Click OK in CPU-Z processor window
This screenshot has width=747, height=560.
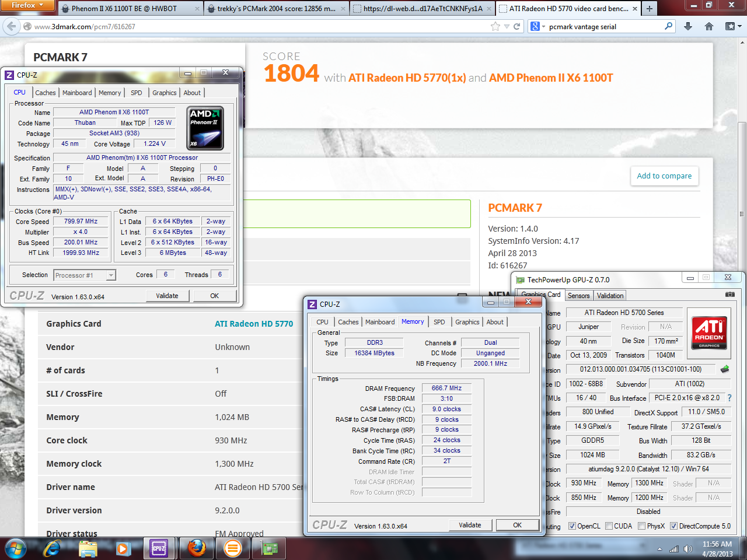pos(214,296)
